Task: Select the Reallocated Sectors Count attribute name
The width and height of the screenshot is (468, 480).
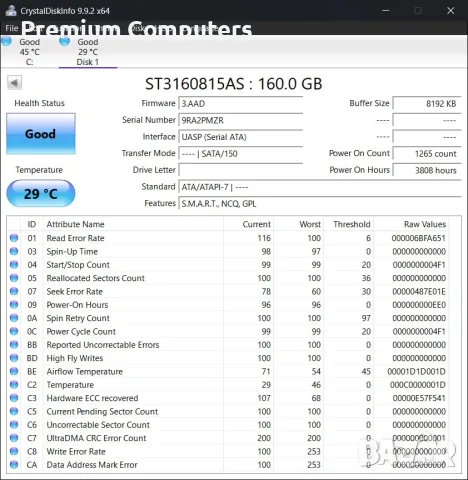Action: [x=95, y=278]
